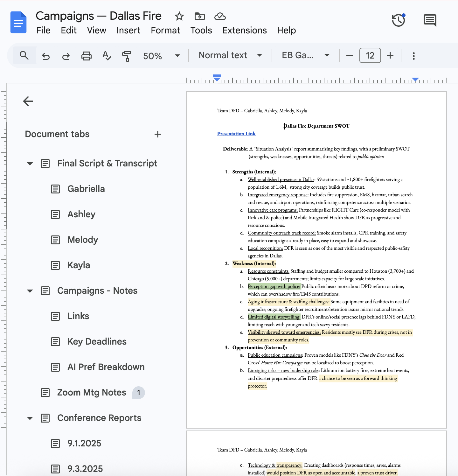Run spelling and grammar check

pyautogui.click(x=107, y=56)
